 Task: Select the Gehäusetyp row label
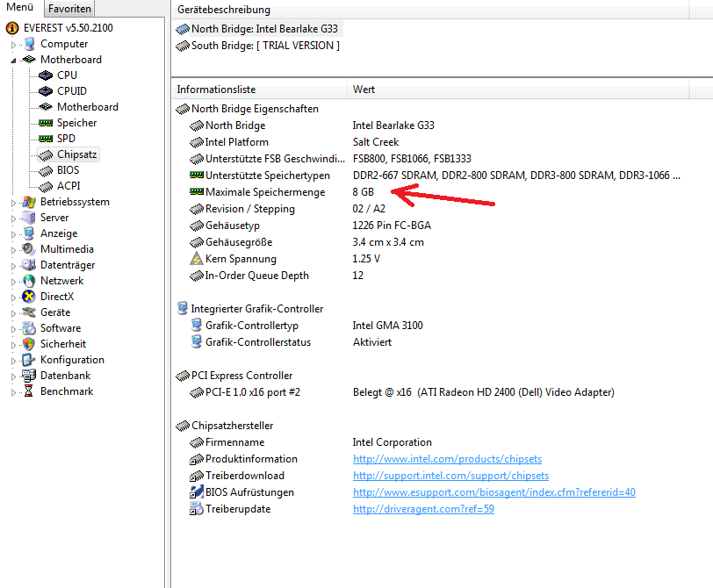pos(233,226)
